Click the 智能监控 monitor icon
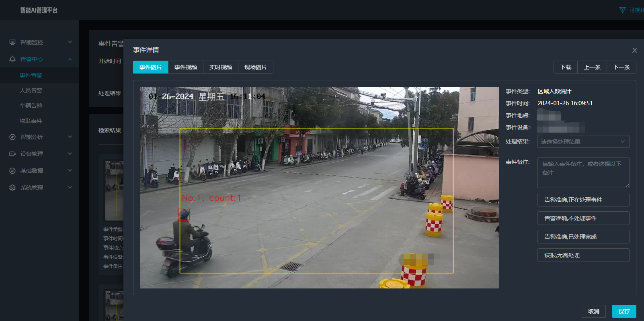This screenshot has height=321, width=644. (12, 42)
